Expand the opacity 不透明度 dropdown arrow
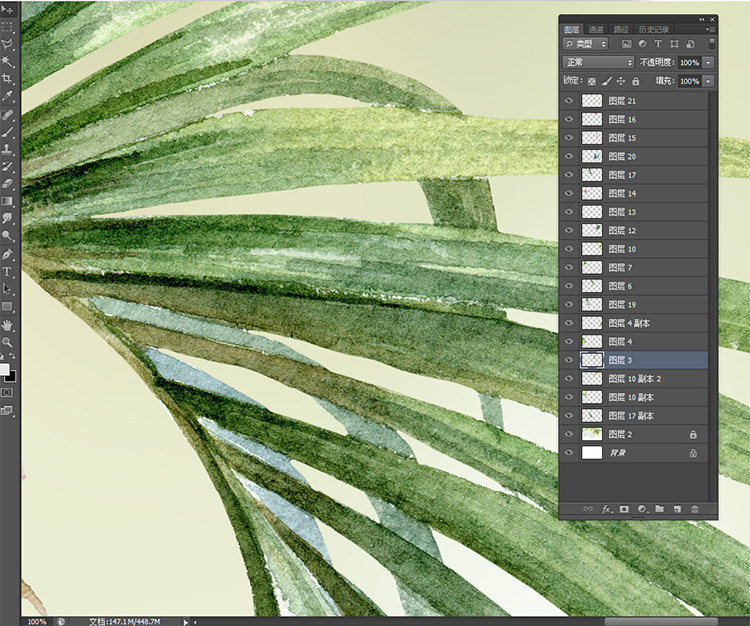The height and width of the screenshot is (626, 750). click(x=708, y=62)
